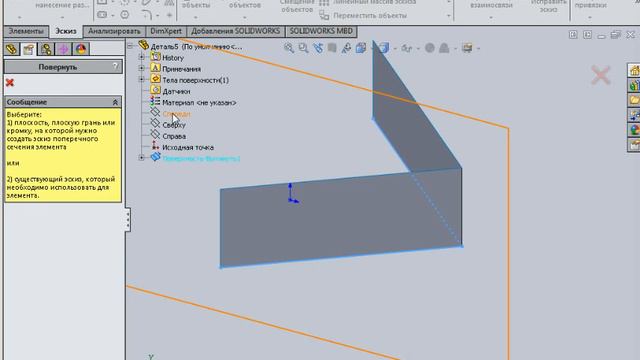
Task: Open the Apply Scene dropdown arrow
Action: point(456,49)
